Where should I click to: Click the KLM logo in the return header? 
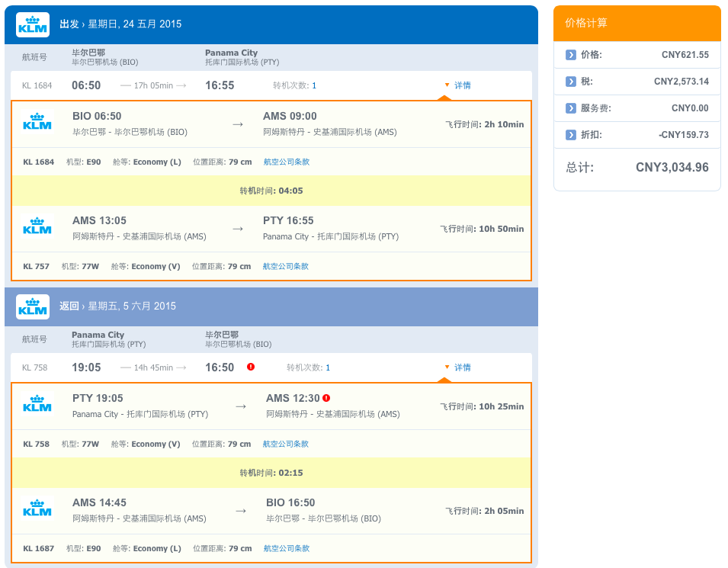click(x=33, y=306)
